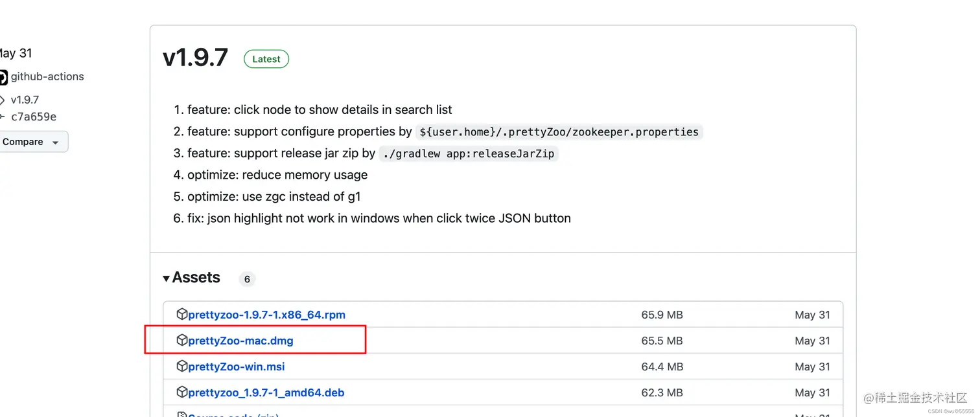Click the package icon beside prettyzoo-1.9.7-1.x86_64.rpm
This screenshot has width=980, height=417.
click(x=182, y=314)
